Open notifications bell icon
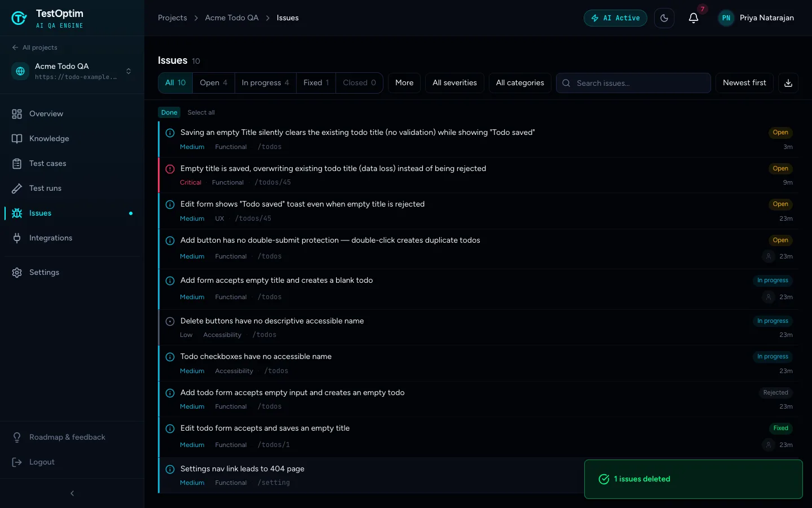This screenshot has height=508, width=812. click(694, 18)
